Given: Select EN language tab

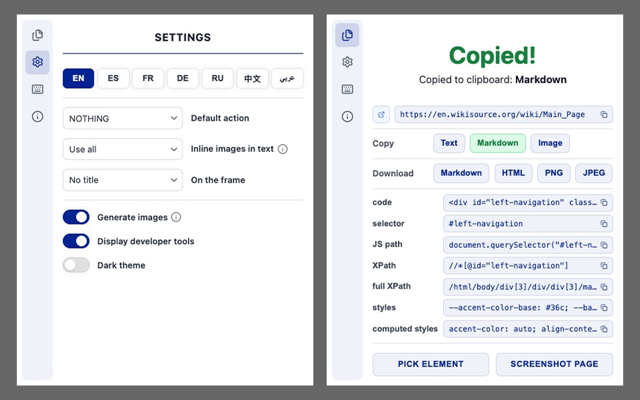Looking at the screenshot, I should [78, 78].
